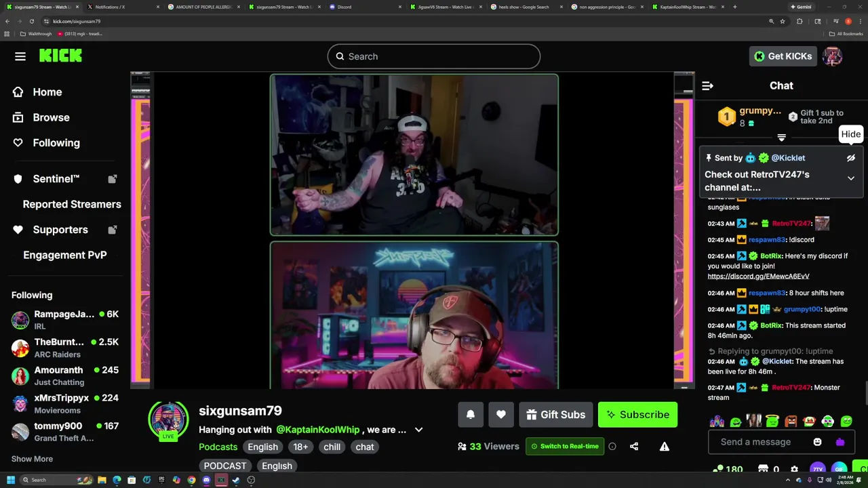This screenshot has height=488, width=868.
Task: Click Show More in Following list
Action: (x=32, y=459)
